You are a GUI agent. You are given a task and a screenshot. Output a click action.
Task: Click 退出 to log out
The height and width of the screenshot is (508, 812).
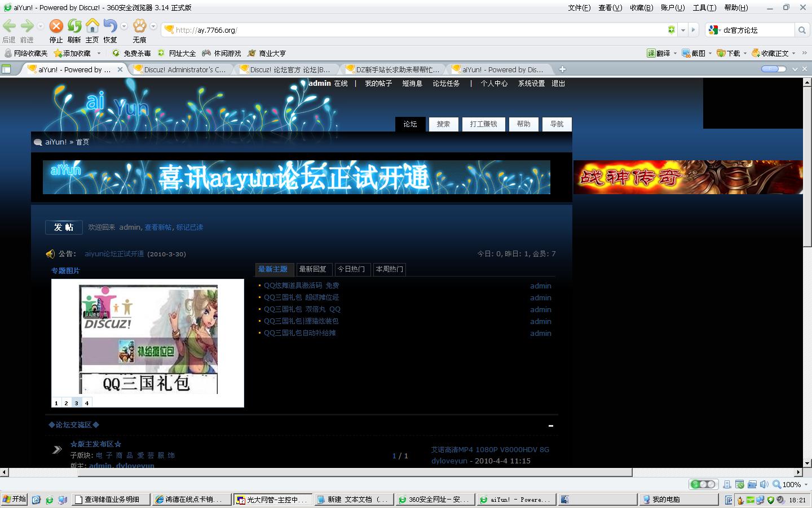click(558, 84)
